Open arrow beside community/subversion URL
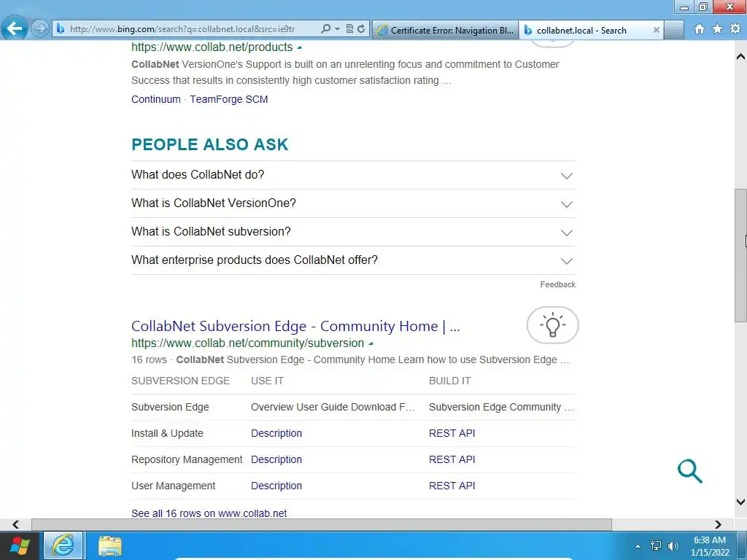The width and height of the screenshot is (747, 560). 371,343
